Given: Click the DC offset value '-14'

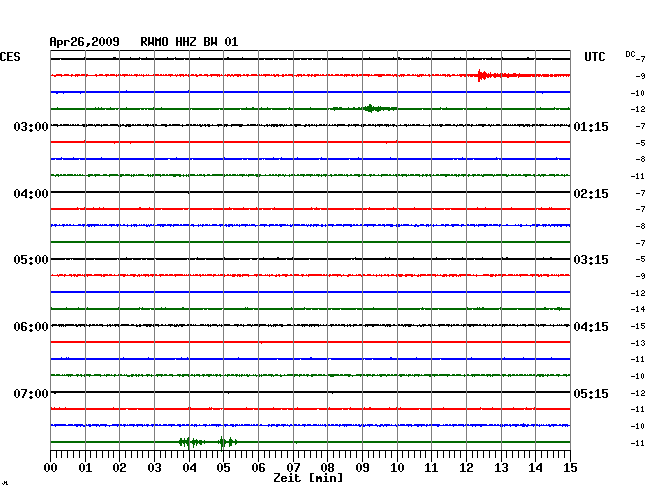Looking at the screenshot, I should 638,309.
